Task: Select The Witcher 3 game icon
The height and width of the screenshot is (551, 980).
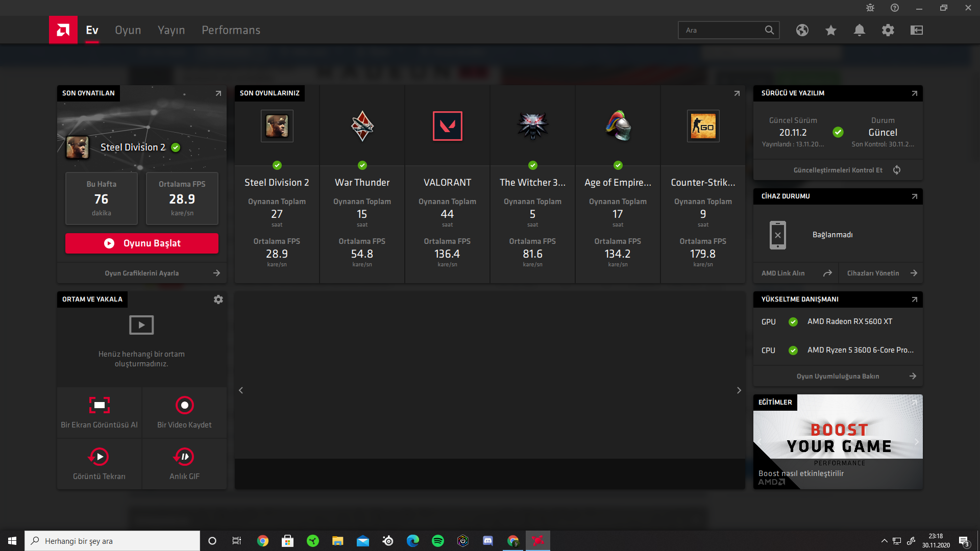Action: 532,126
